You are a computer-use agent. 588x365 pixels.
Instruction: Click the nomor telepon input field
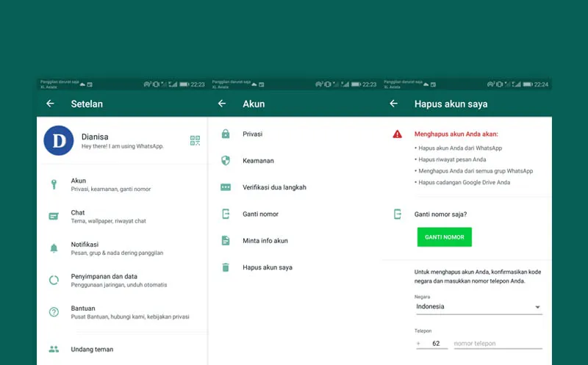click(498, 344)
